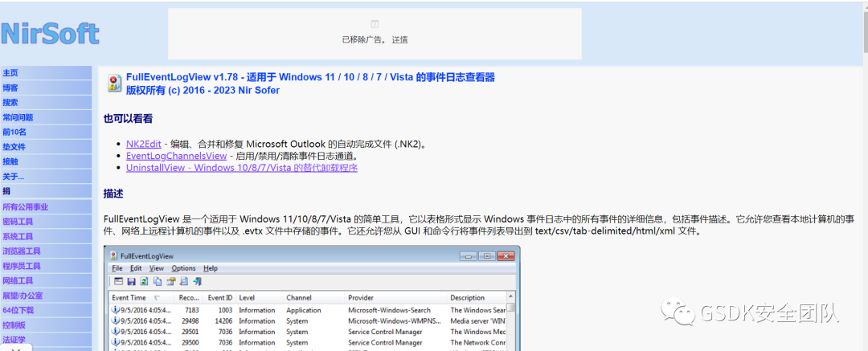Click the event ID 1003 cell
The width and height of the screenshot is (868, 351).
[x=225, y=310]
